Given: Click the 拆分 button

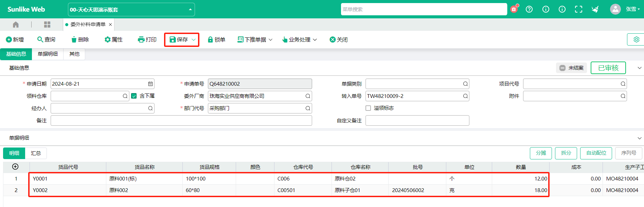Looking at the screenshot, I should coord(566,153).
